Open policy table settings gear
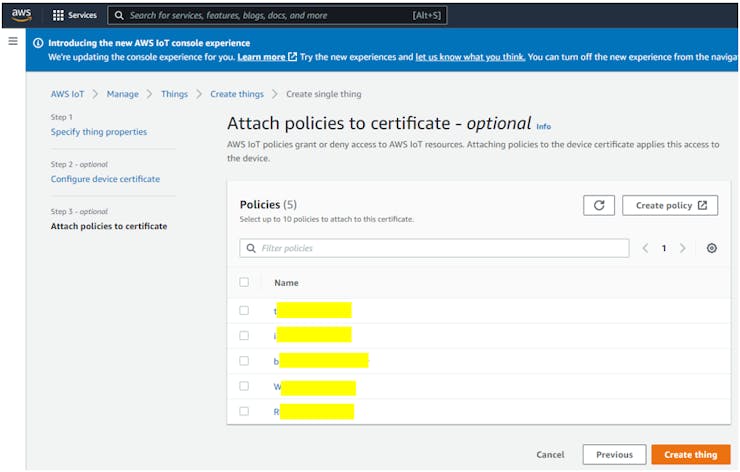The height and width of the screenshot is (472, 740). pos(711,248)
